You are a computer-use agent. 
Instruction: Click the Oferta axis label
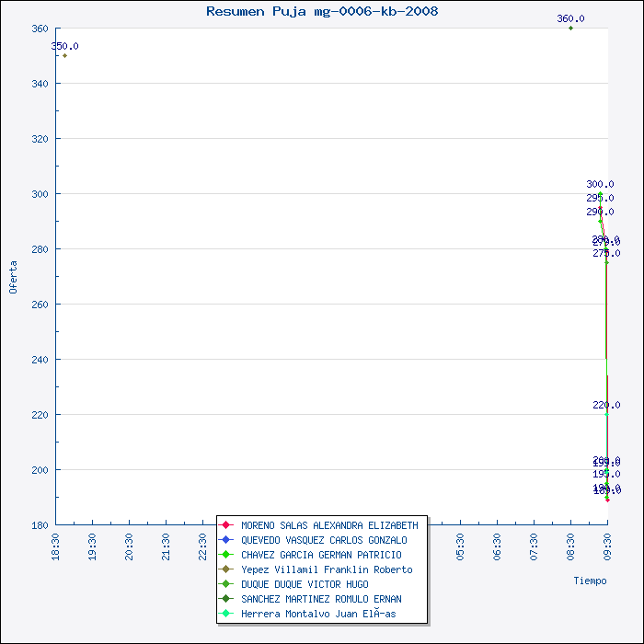tap(13, 277)
